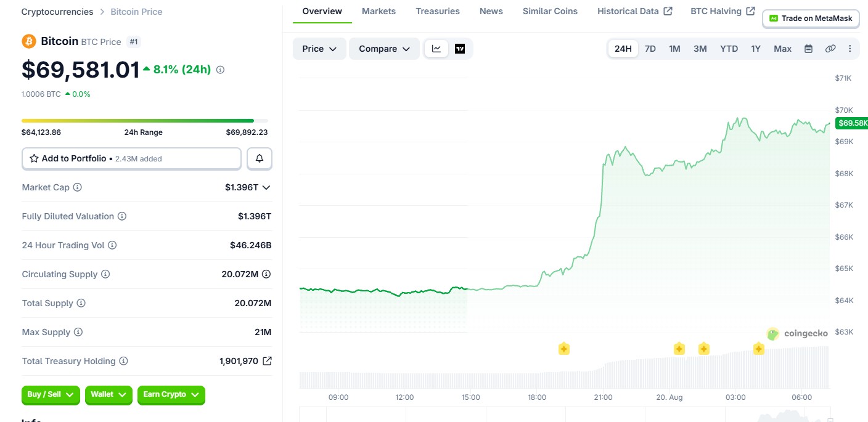Select the 1Y time range
Viewport: 868px width, 422px height.
coord(756,49)
